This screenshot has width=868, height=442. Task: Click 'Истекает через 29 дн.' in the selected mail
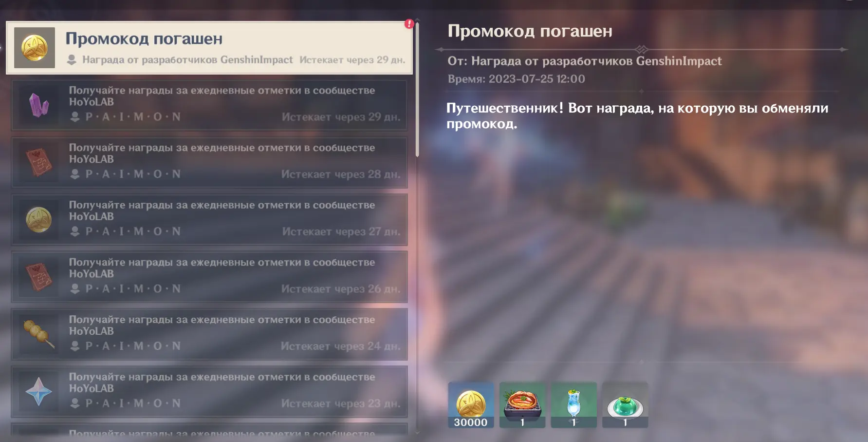point(352,60)
